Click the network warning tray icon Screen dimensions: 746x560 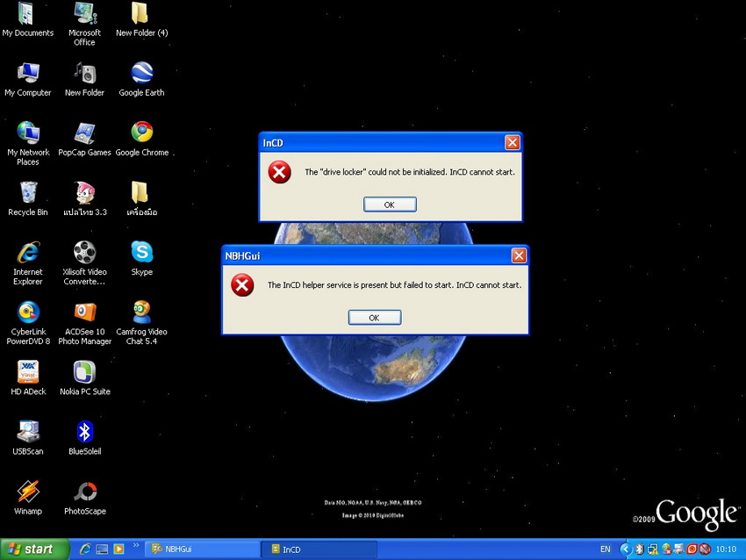point(653,549)
